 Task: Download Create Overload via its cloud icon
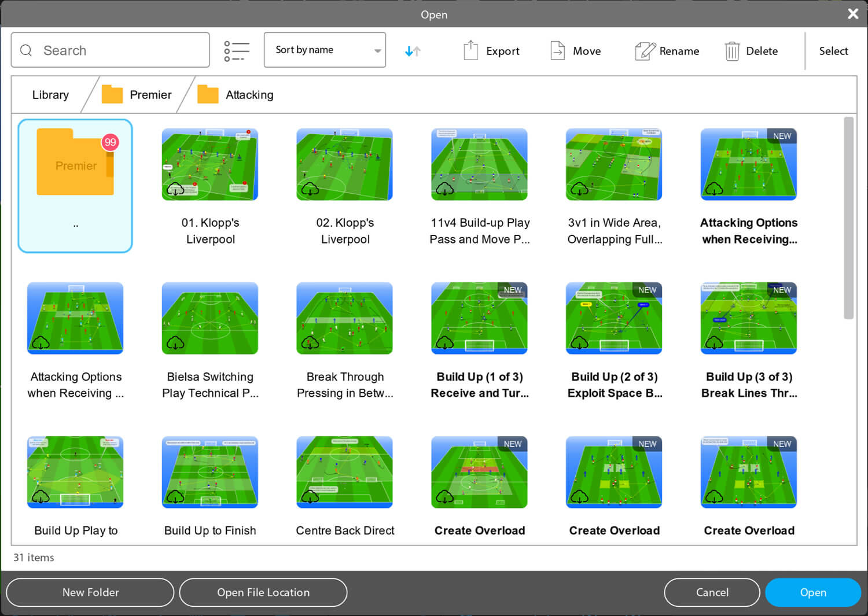coord(446,496)
